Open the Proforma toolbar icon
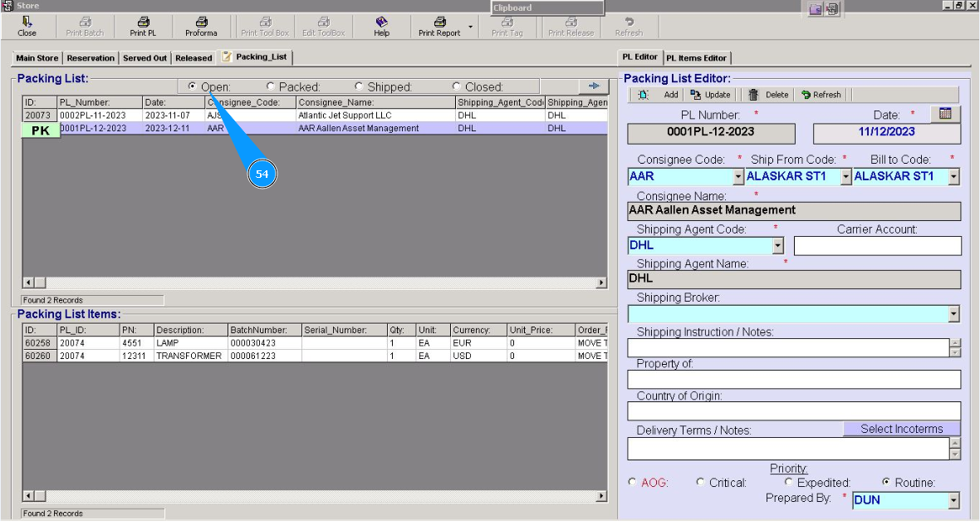This screenshot has width=980, height=526. (201, 22)
